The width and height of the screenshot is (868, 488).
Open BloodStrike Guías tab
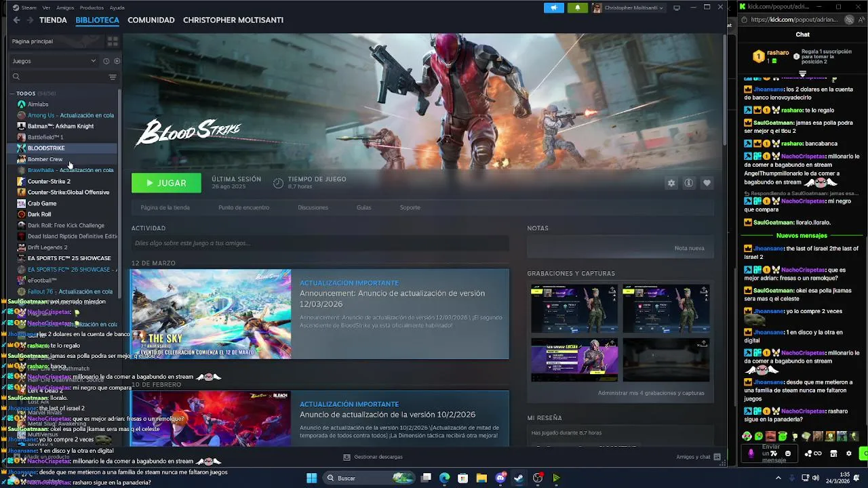click(364, 207)
